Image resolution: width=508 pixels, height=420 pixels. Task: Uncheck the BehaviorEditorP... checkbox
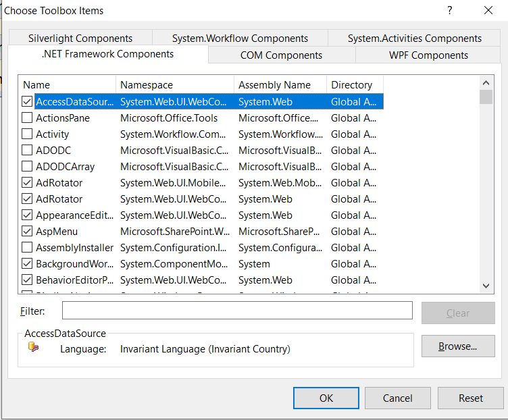[x=27, y=280]
